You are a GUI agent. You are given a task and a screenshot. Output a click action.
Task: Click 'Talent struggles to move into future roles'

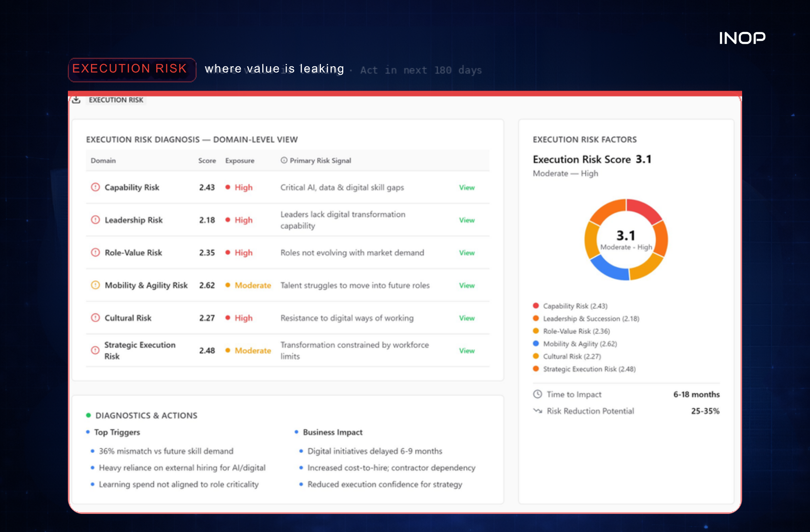click(x=355, y=285)
